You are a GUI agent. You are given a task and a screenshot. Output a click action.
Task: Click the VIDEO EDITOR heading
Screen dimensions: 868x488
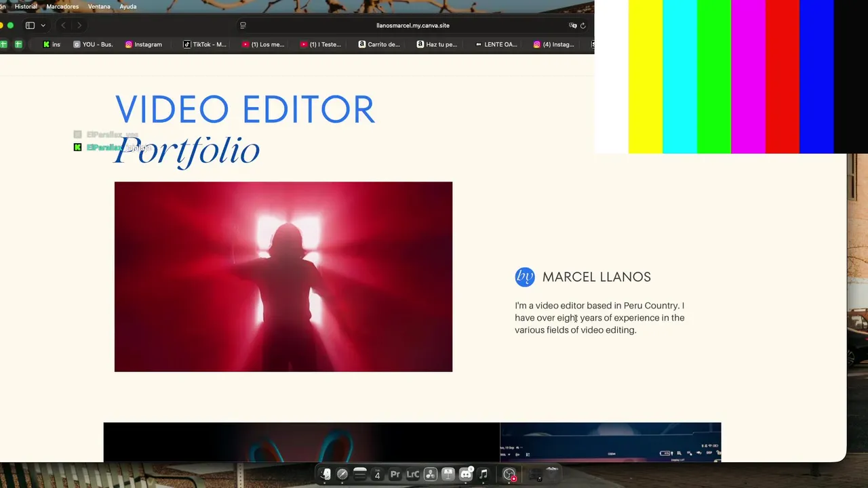point(245,110)
